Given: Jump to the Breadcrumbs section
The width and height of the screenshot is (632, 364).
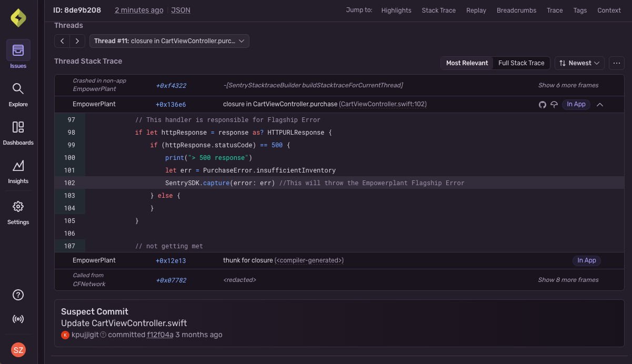Looking at the screenshot, I should click(516, 10).
